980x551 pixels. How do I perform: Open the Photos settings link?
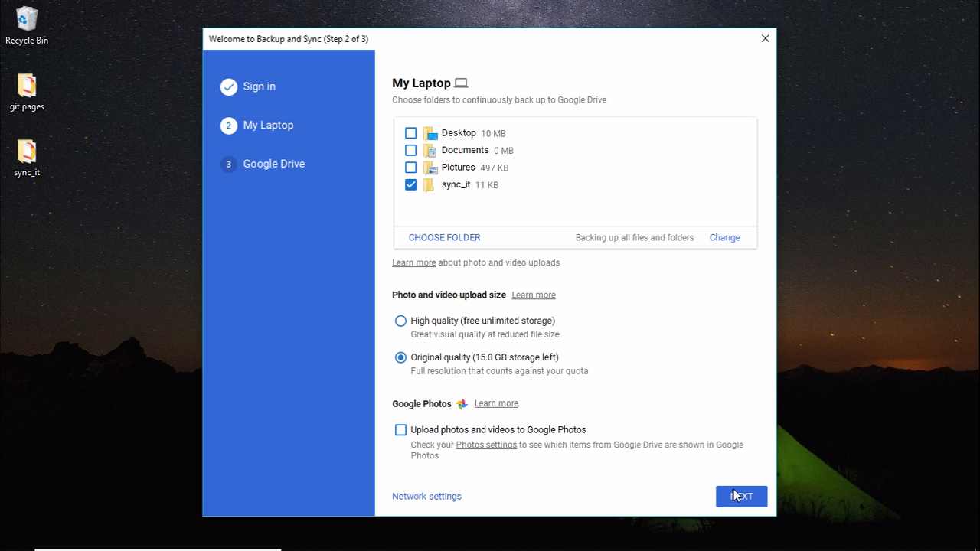pos(486,445)
